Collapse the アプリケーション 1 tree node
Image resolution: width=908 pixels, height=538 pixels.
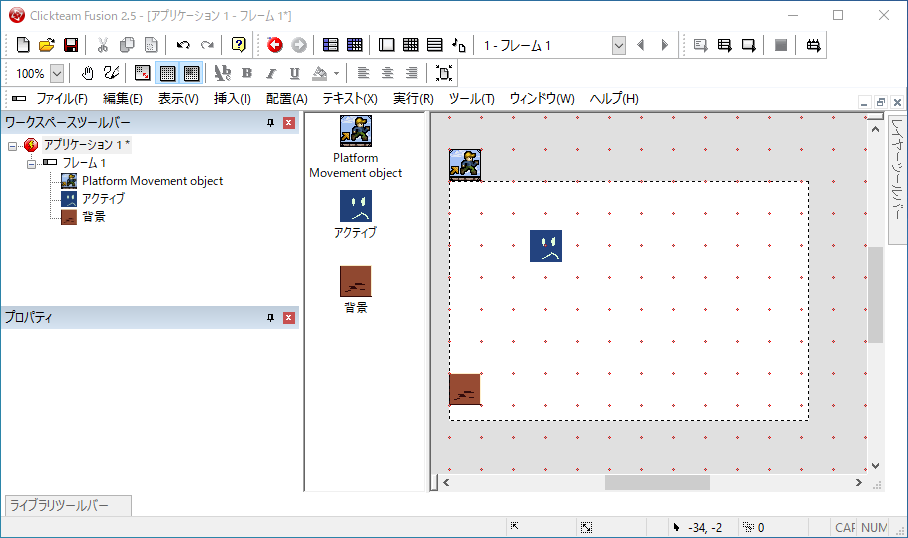12,145
